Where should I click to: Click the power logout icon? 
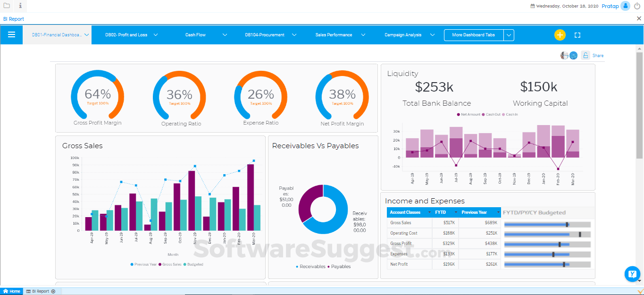click(637, 6)
